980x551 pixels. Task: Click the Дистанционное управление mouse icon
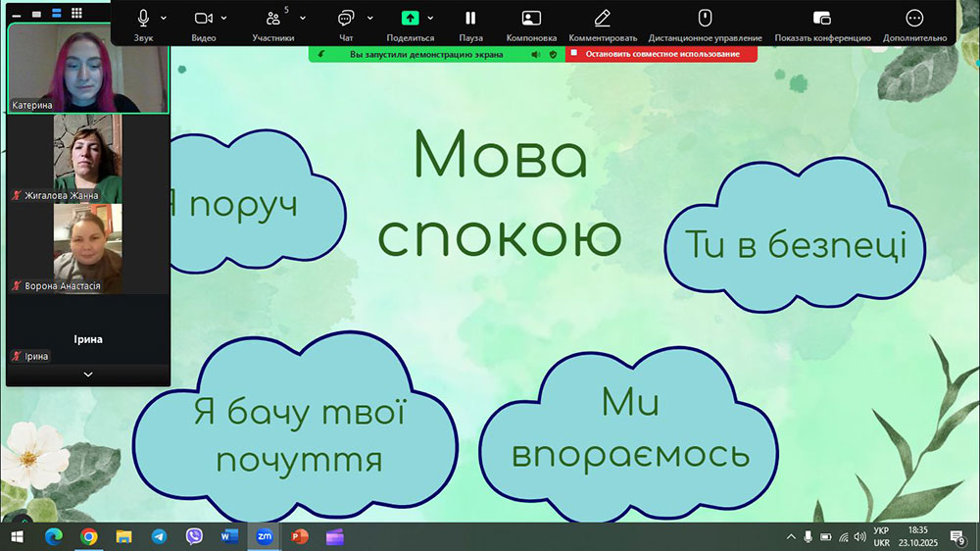point(705,19)
